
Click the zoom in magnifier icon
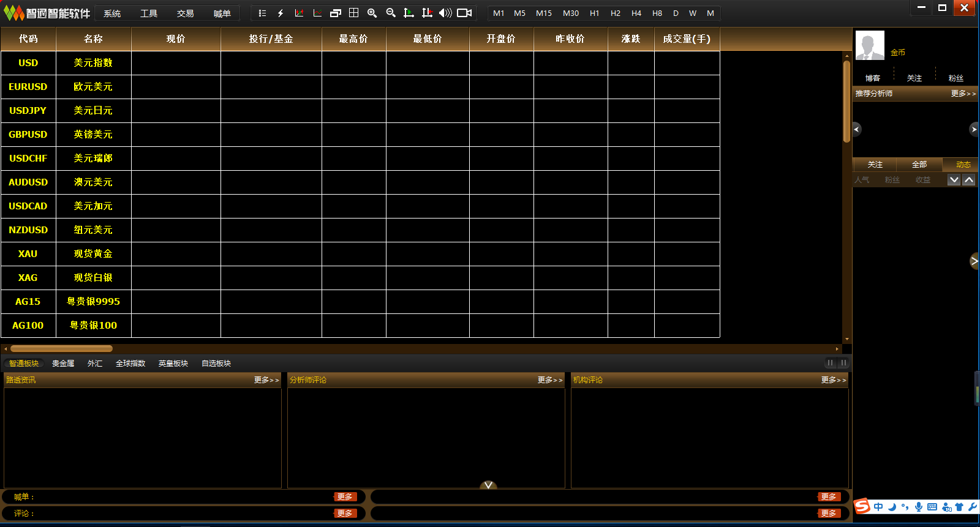coord(372,13)
